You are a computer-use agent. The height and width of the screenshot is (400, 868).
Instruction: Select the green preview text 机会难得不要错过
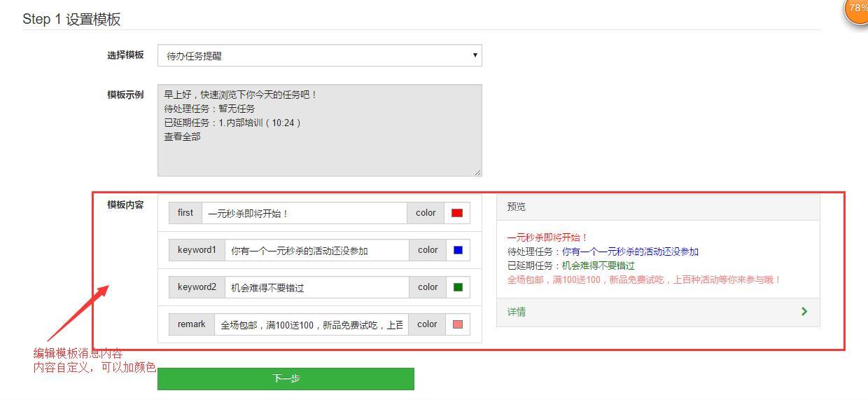point(598,265)
